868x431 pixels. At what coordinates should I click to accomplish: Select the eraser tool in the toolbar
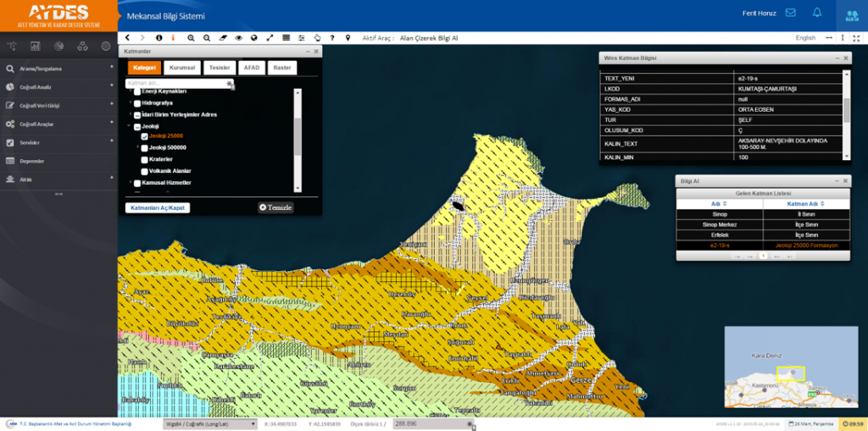point(223,38)
